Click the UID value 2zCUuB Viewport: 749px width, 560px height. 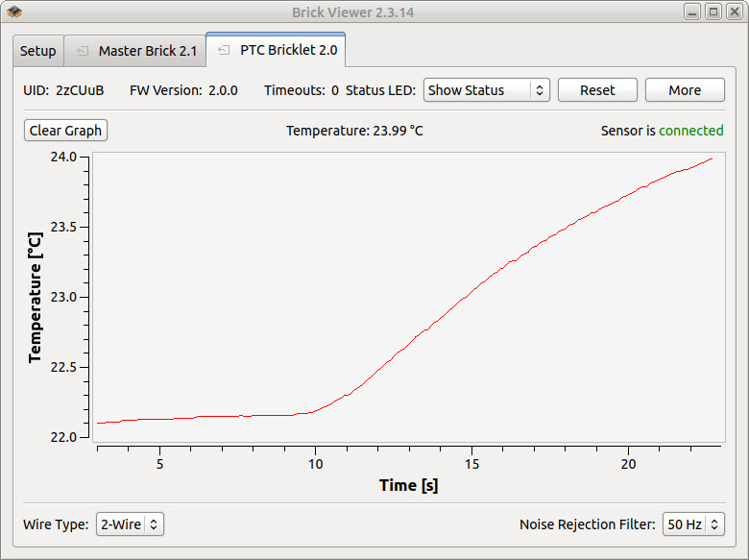[x=80, y=90]
